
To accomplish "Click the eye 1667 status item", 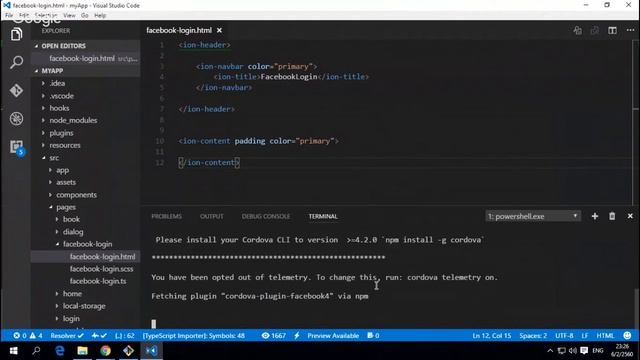I will [x=273, y=336].
